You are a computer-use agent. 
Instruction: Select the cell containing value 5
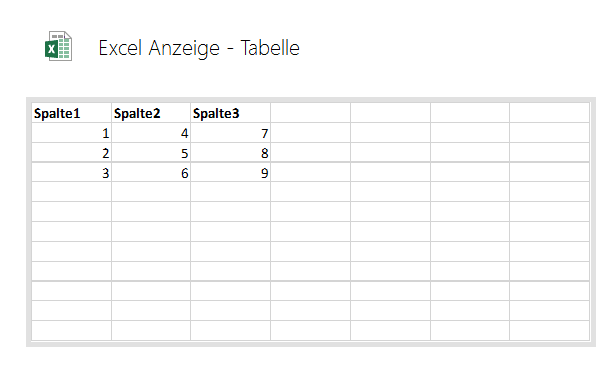(151, 152)
